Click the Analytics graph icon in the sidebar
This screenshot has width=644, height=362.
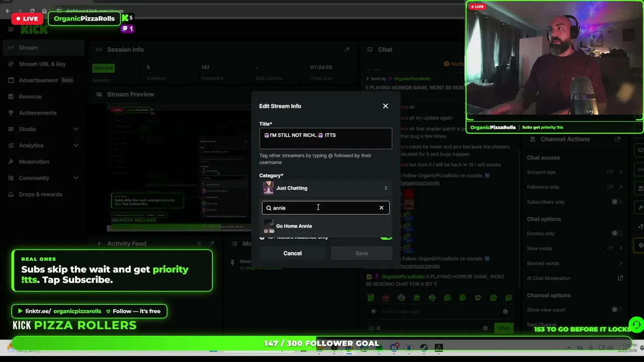pos(11,145)
